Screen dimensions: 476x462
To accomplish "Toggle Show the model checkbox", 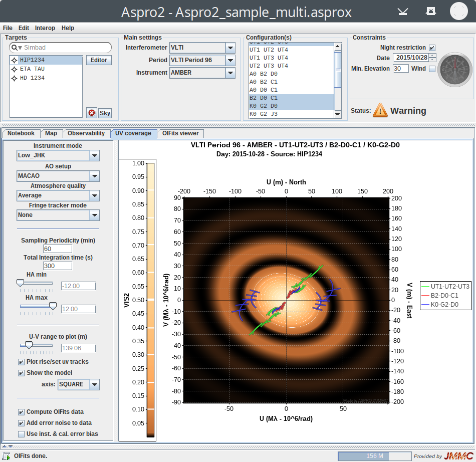I will coord(21,373).
